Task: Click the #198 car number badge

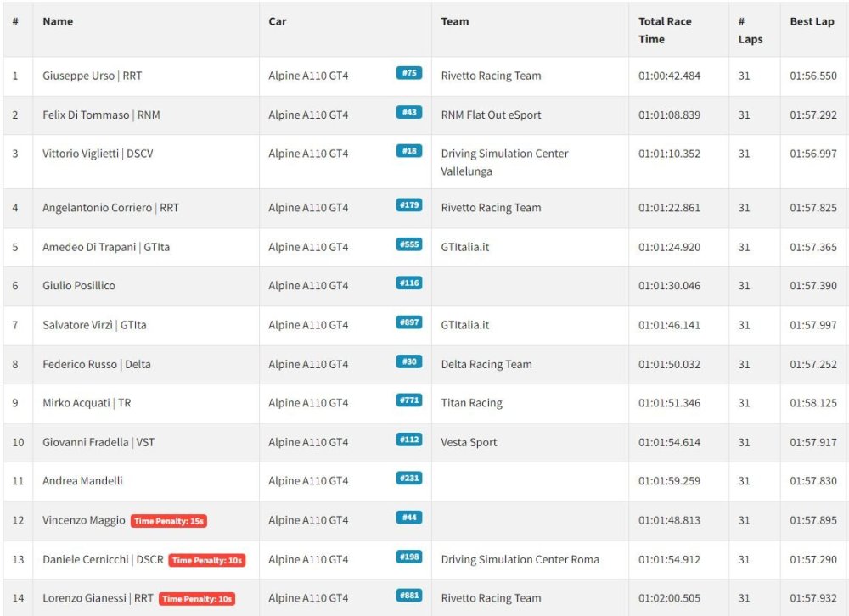Action: coord(409,557)
